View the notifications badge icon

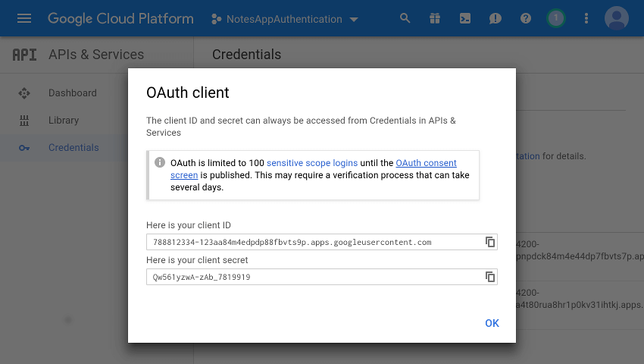556,18
